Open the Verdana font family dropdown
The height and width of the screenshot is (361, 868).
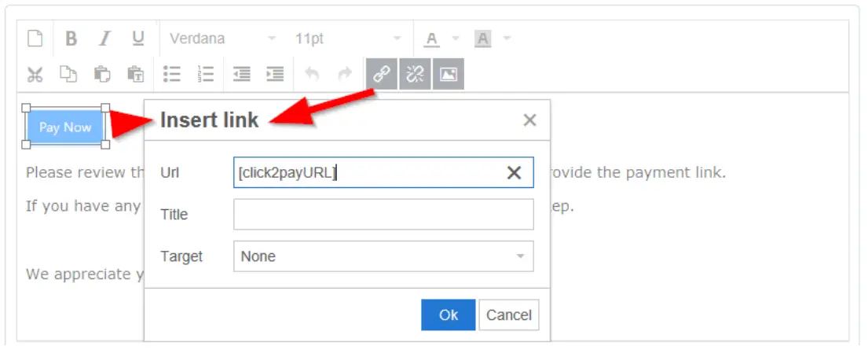[x=222, y=39]
